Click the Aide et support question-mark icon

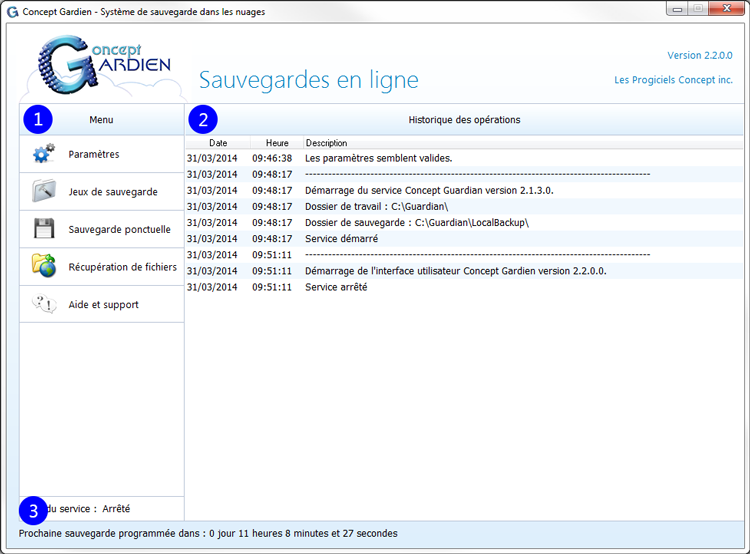(x=43, y=304)
